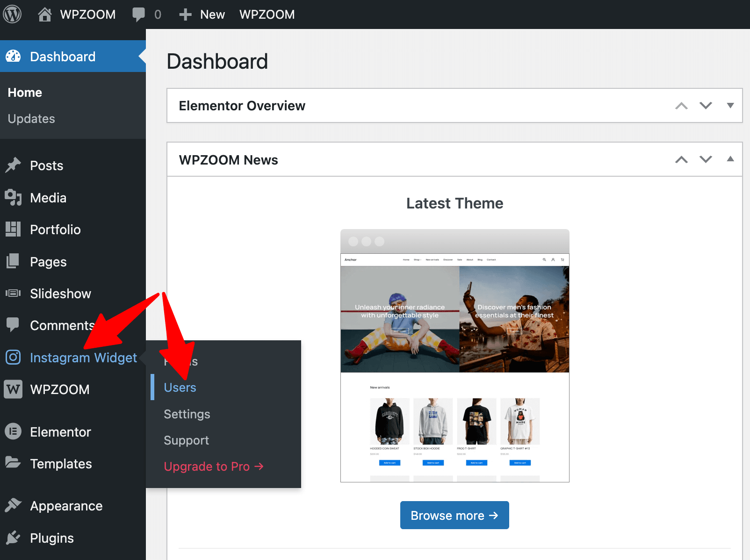Collapse the WPZOOM News panel
Viewport: 750px width, 560px height.
coord(730,159)
